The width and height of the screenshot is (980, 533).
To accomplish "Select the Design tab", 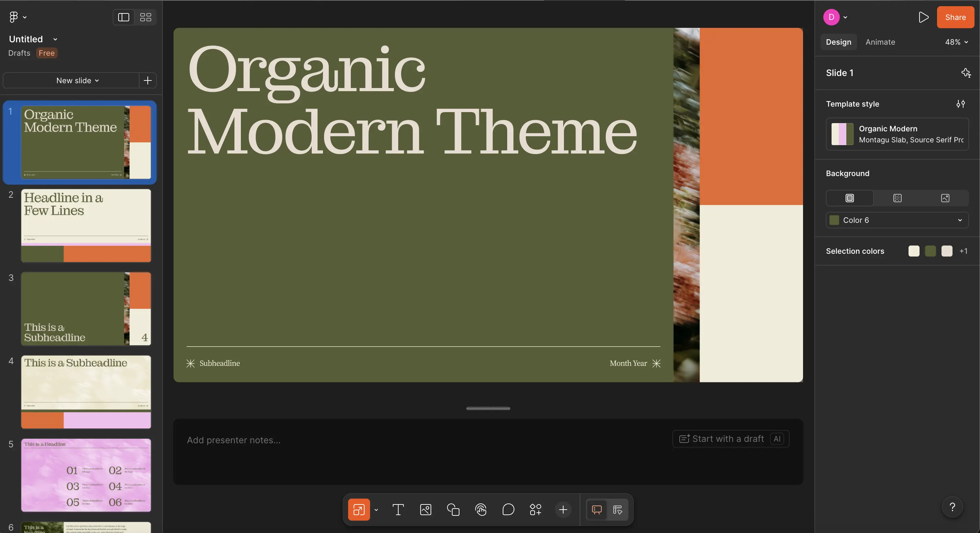I will 838,42.
